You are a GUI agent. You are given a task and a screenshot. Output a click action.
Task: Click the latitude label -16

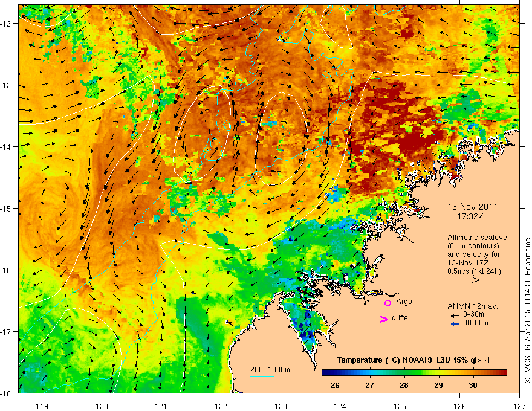[x=7, y=270]
